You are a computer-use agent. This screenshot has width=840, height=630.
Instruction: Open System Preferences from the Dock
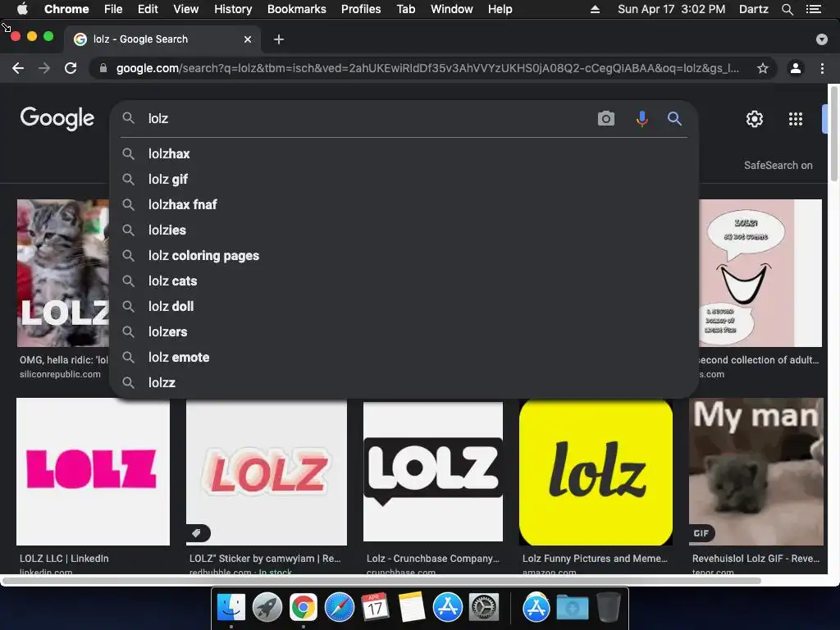[484, 608]
